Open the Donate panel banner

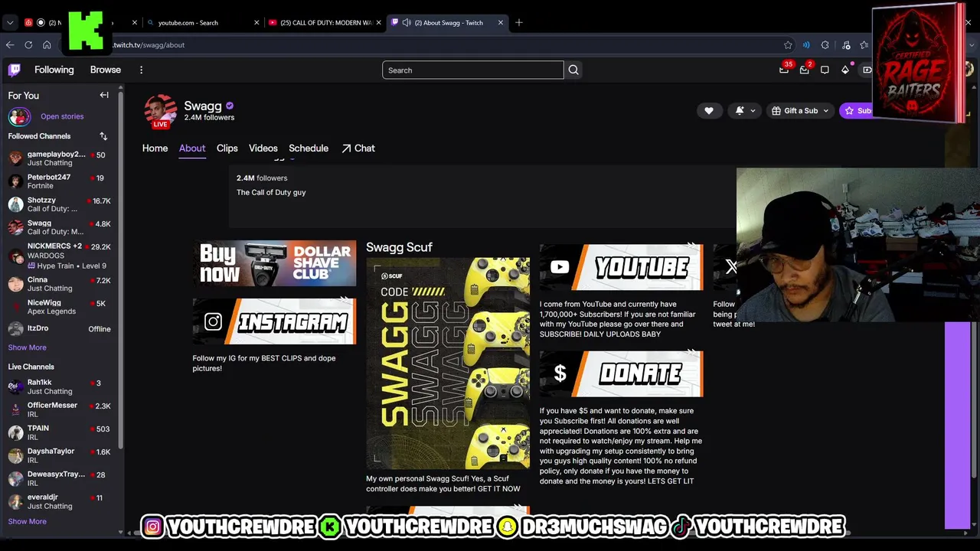(621, 373)
